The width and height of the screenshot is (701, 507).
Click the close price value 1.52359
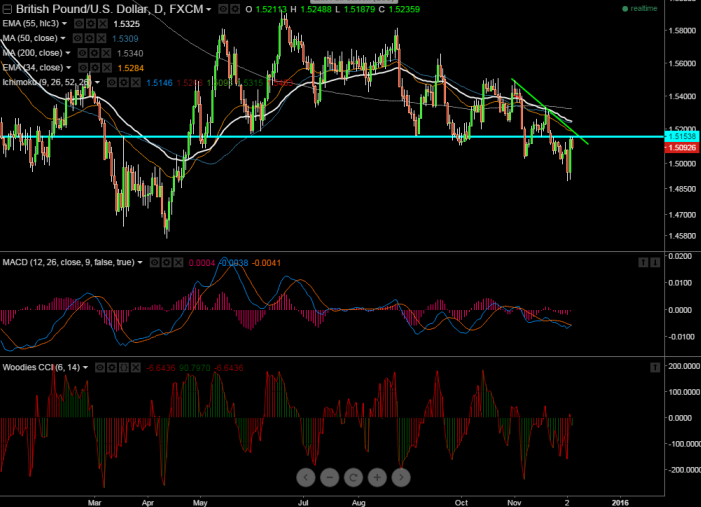coord(404,9)
